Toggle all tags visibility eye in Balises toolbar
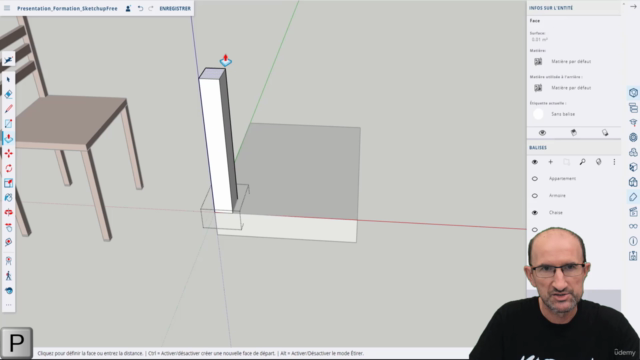Viewport: 640px width, 360px height. [x=535, y=162]
